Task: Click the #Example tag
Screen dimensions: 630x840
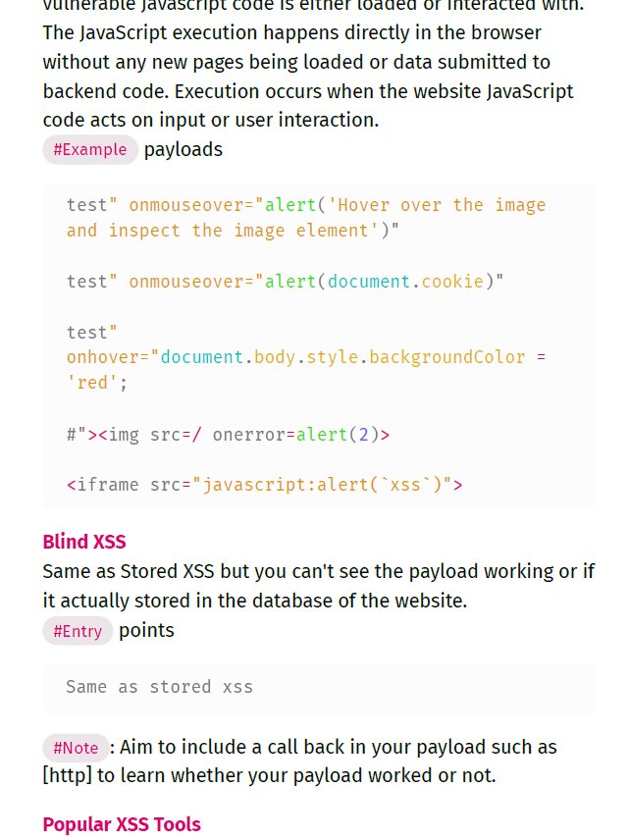Action: (x=90, y=149)
